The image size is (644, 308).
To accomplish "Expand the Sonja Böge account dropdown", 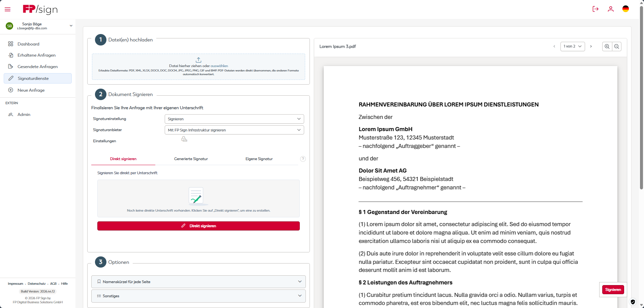I will point(71,26).
